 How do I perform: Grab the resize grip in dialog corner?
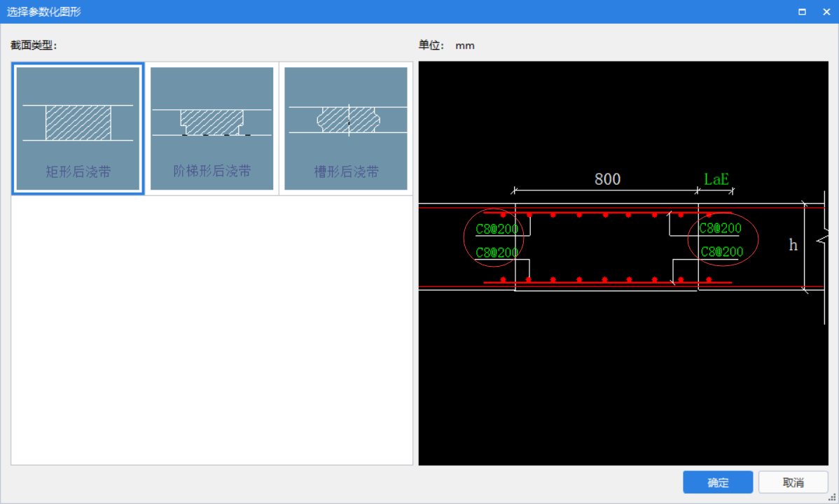[832, 498]
